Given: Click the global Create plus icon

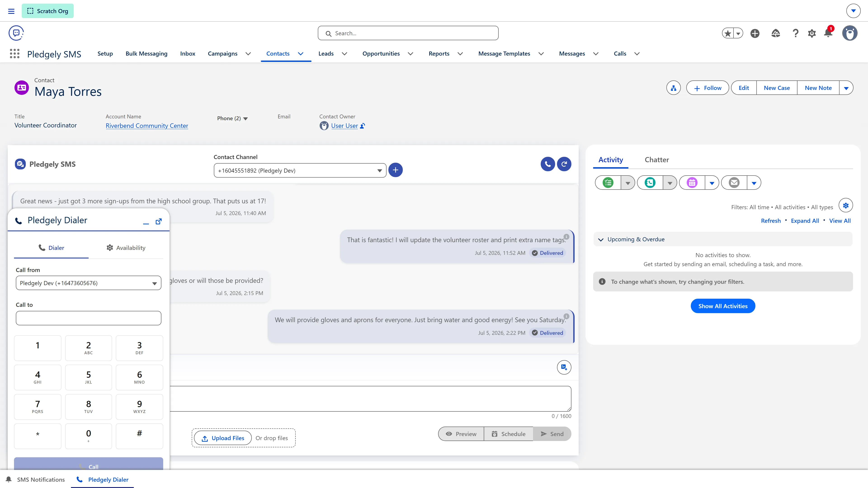Looking at the screenshot, I should pos(755,33).
